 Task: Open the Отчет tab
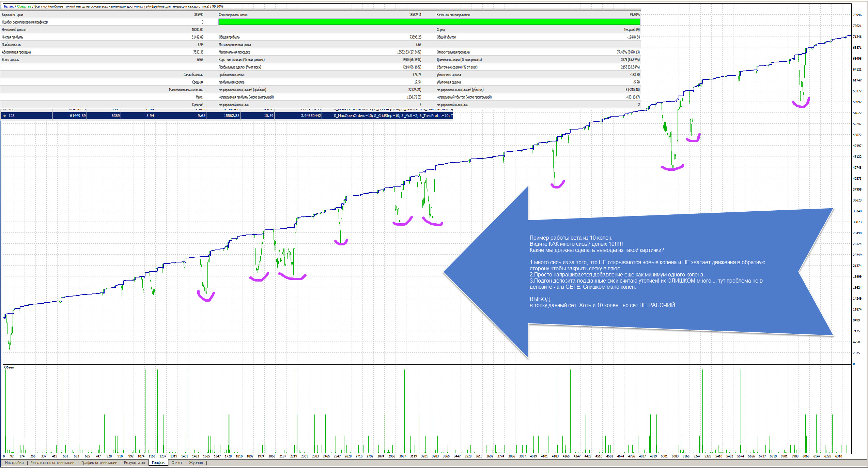(177, 463)
